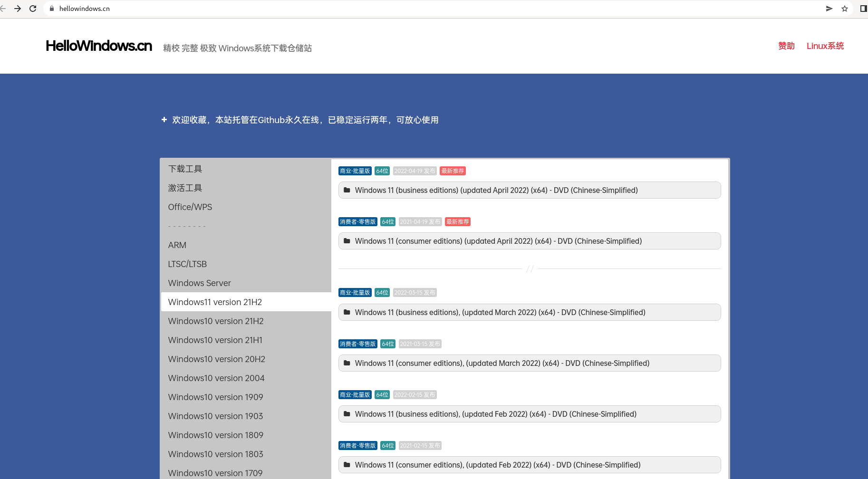This screenshot has width=868, height=479.
Task: Select Windows10 version 1809
Action: (x=246, y=435)
